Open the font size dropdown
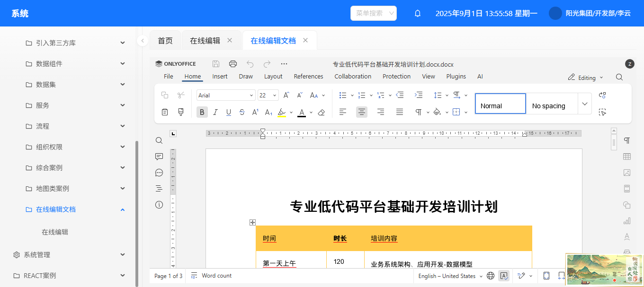 (275, 96)
